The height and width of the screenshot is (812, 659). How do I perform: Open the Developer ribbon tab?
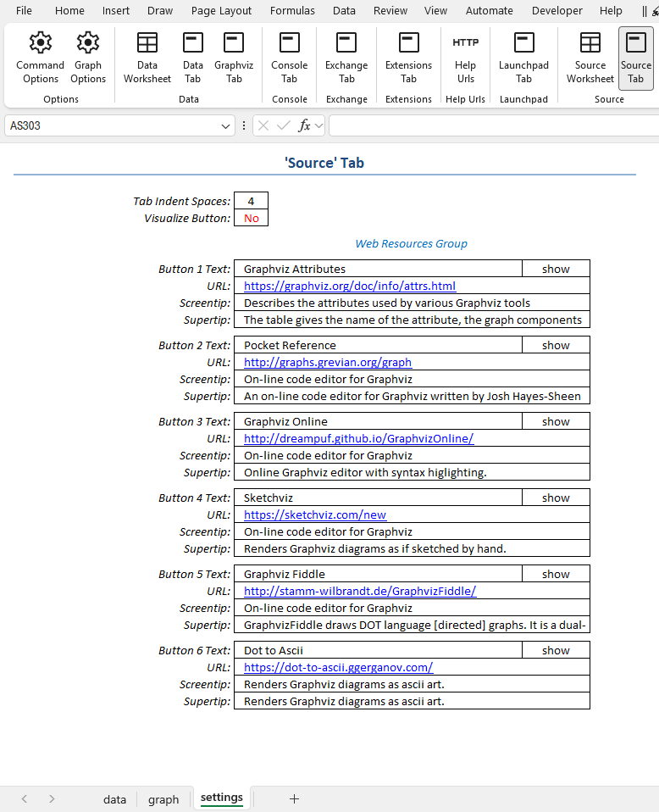point(557,10)
